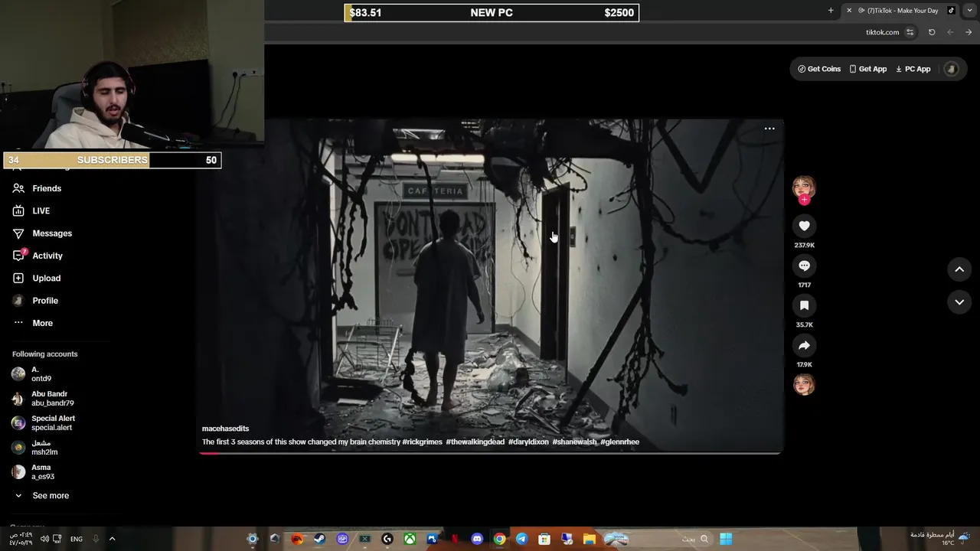The image size is (980, 551).
Task: Click the PC App download button
Action: [913, 69]
